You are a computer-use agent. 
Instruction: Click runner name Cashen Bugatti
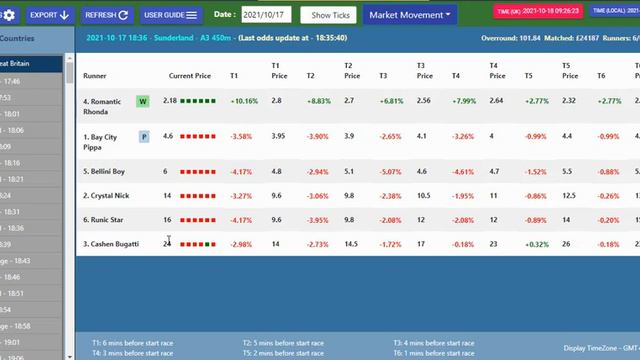(111, 244)
